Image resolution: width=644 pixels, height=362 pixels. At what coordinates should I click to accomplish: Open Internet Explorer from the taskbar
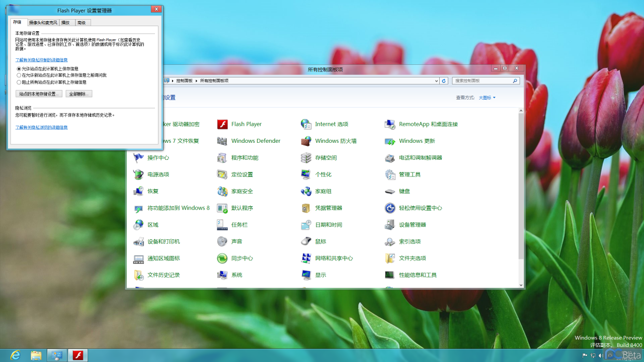[x=16, y=355]
